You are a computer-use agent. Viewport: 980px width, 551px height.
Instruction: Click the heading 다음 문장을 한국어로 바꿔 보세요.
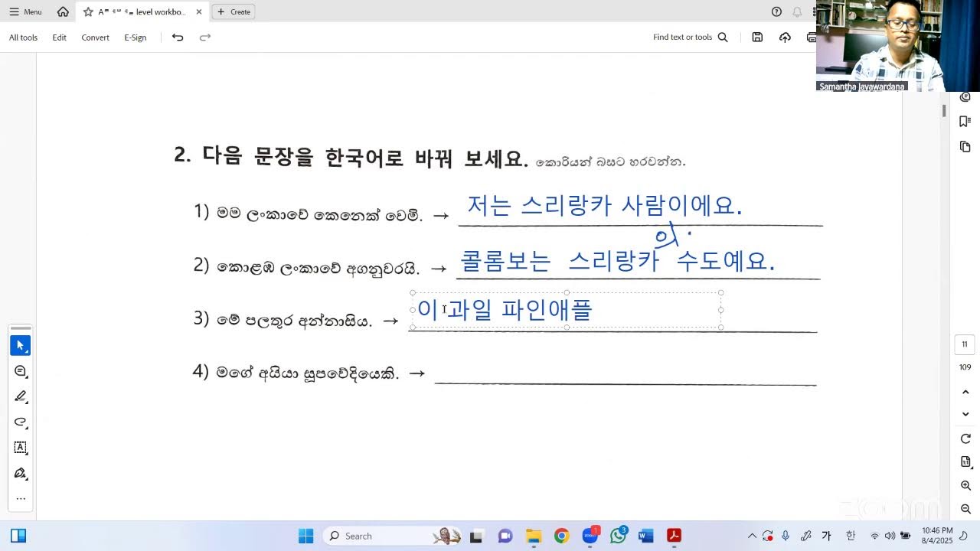(365, 156)
